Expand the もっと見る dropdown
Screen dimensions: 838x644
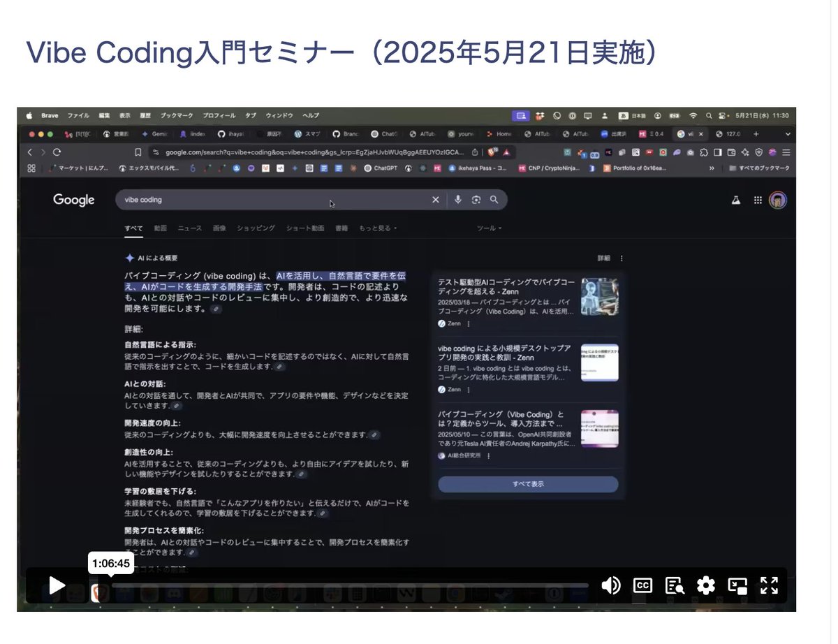[378, 228]
